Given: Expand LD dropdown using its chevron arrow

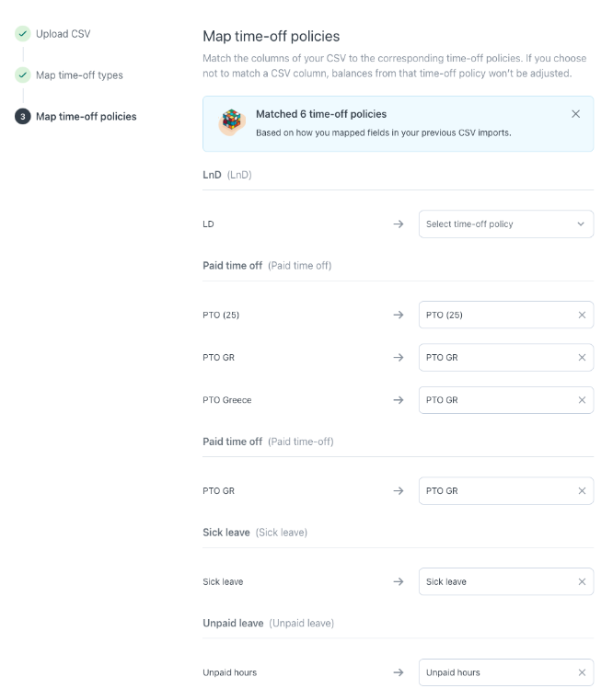Looking at the screenshot, I should click(x=581, y=224).
